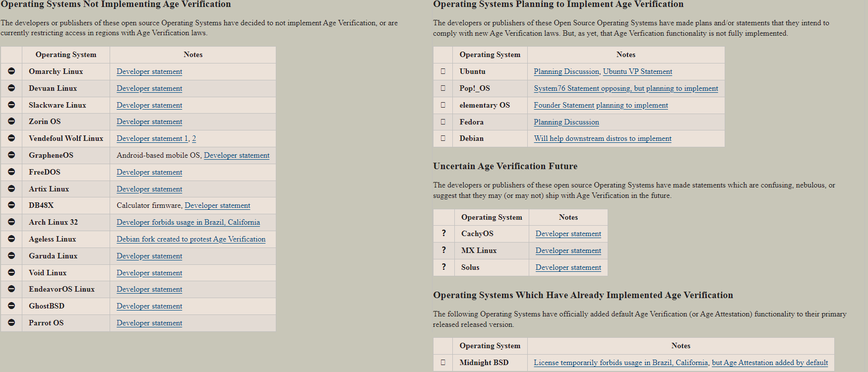This screenshot has width=868, height=372.
Task: Click the question mark beside CachyOS
Action: [444, 233]
